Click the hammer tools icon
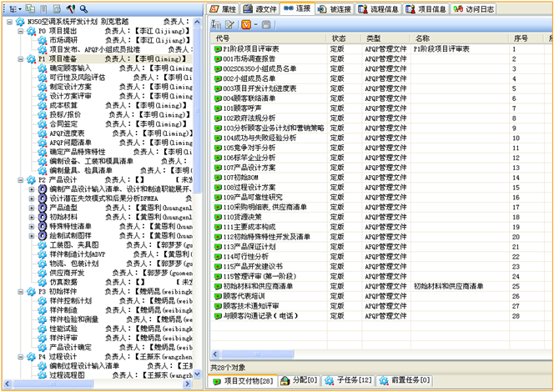 pyautogui.click(x=70, y=9)
